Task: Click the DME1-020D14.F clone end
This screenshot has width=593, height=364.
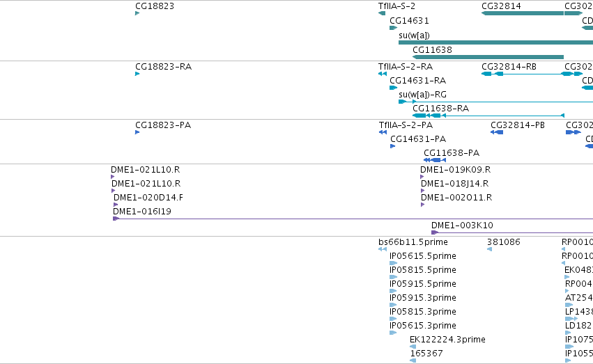Action: coord(116,205)
